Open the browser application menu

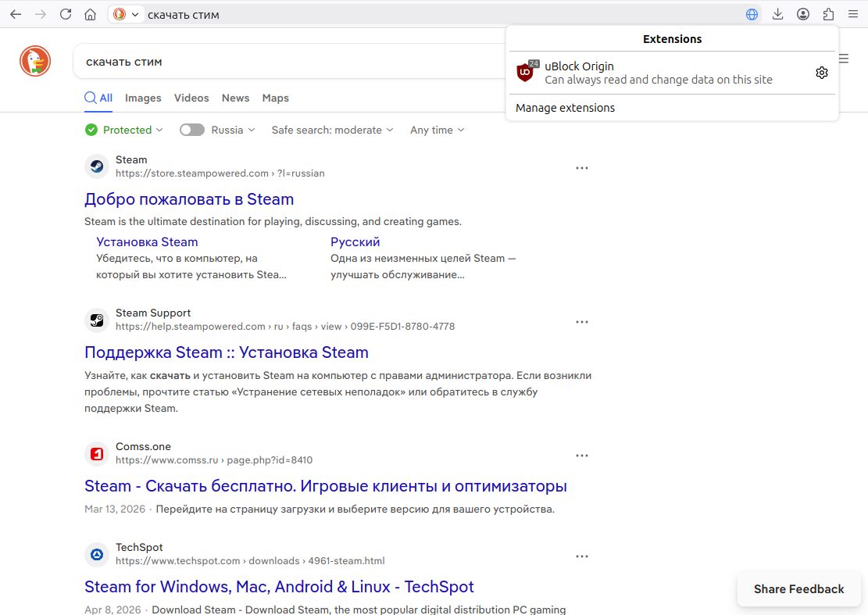pyautogui.click(x=853, y=14)
